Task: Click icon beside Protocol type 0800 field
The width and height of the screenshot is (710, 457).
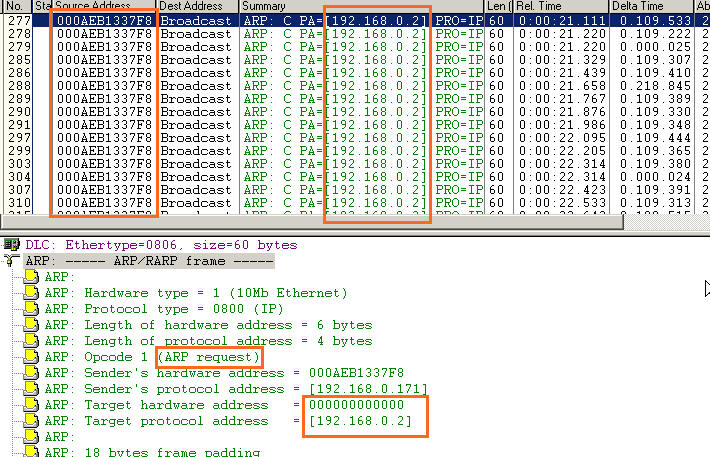Action: (30, 309)
